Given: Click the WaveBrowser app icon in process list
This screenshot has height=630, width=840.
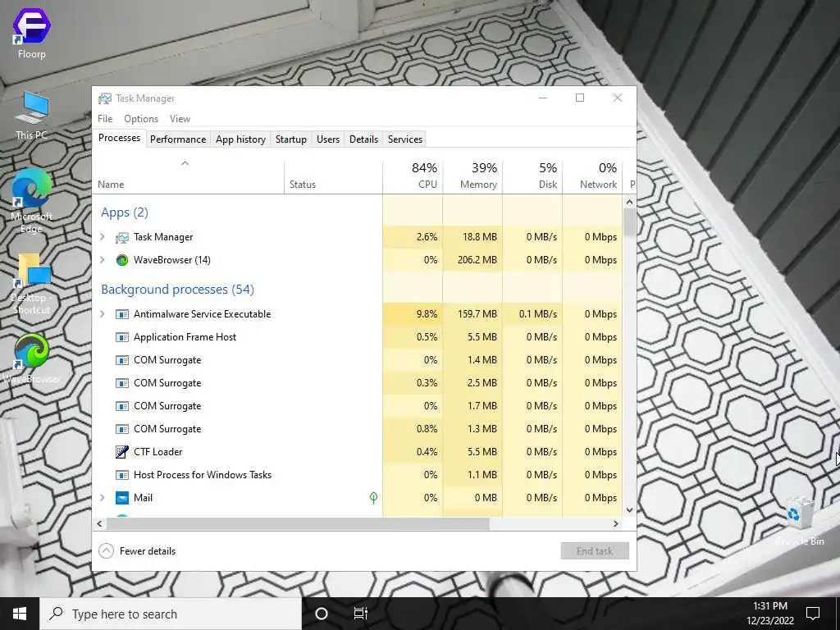Looking at the screenshot, I should (x=122, y=260).
